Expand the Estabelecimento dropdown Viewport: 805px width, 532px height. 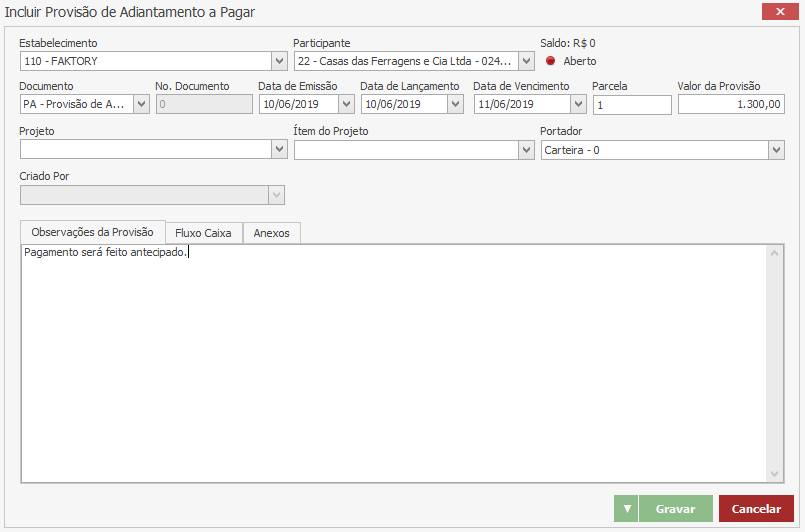pos(278,61)
